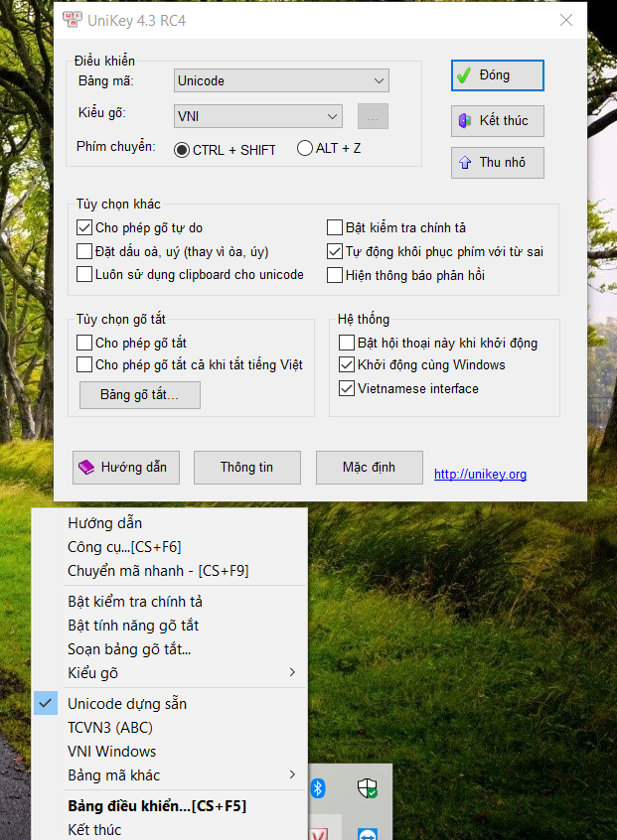
Task: Click the Mặc định button
Action: (369, 467)
